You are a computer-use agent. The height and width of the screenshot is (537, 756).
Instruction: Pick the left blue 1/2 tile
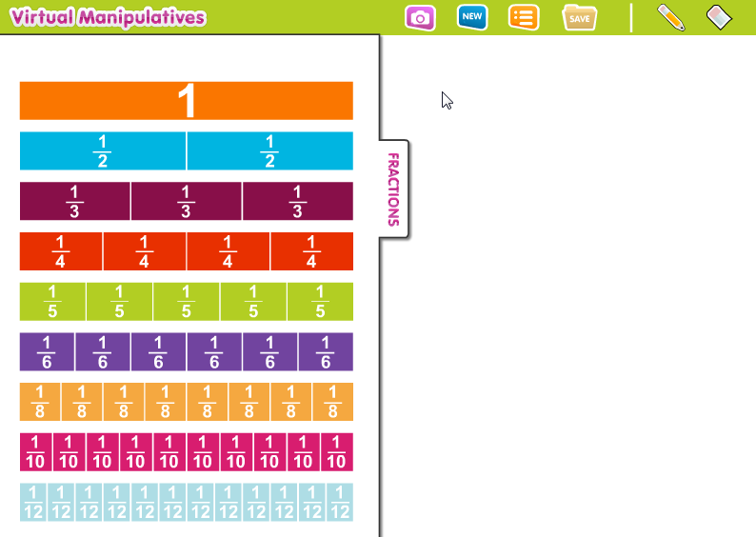[x=103, y=150]
